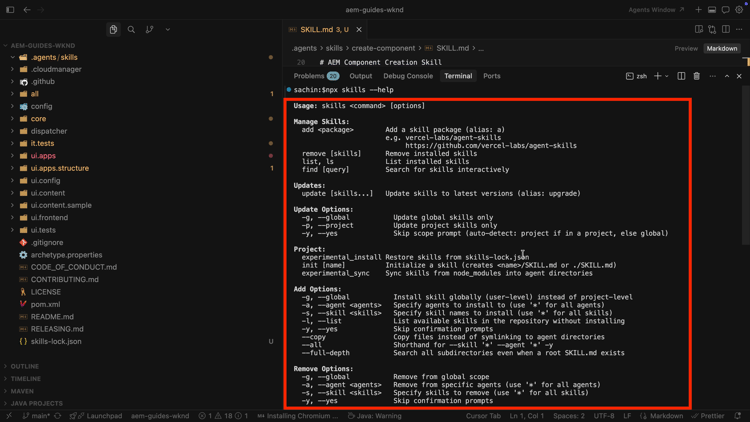The image size is (750, 422).
Task: Close the terminal panel
Action: [x=739, y=76]
